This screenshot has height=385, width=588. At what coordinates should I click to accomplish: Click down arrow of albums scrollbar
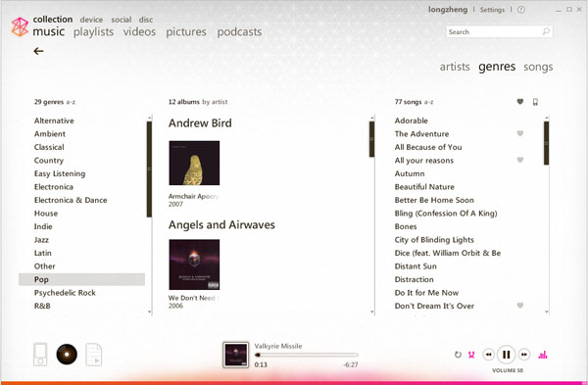point(372,312)
